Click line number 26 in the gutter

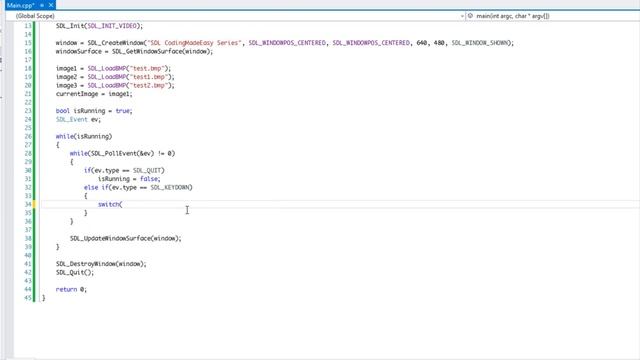click(28, 136)
